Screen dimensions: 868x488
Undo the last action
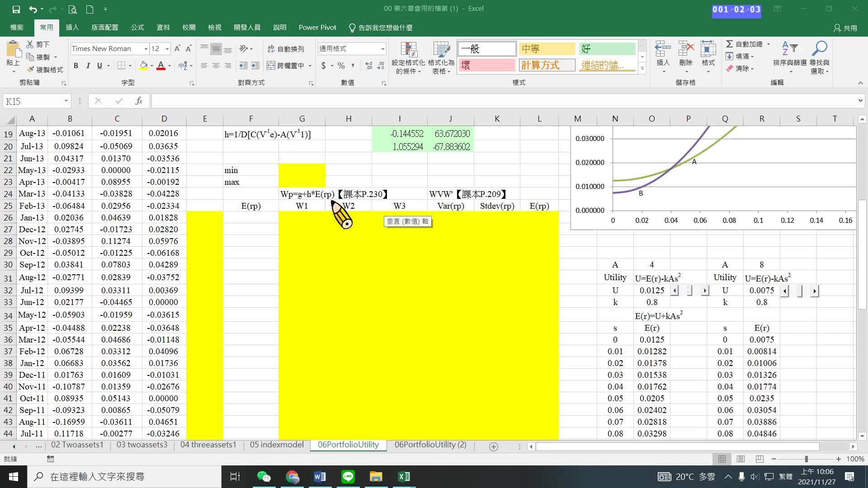[x=33, y=9]
